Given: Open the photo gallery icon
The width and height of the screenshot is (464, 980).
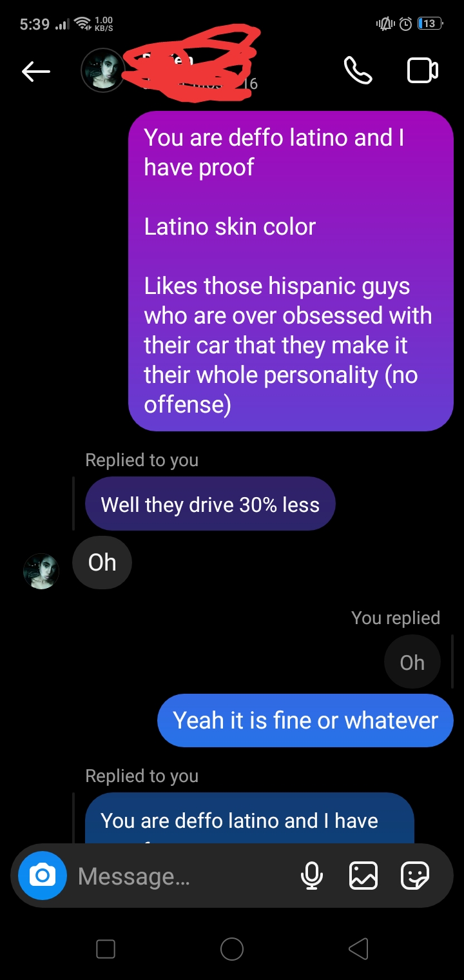Looking at the screenshot, I should click(363, 876).
